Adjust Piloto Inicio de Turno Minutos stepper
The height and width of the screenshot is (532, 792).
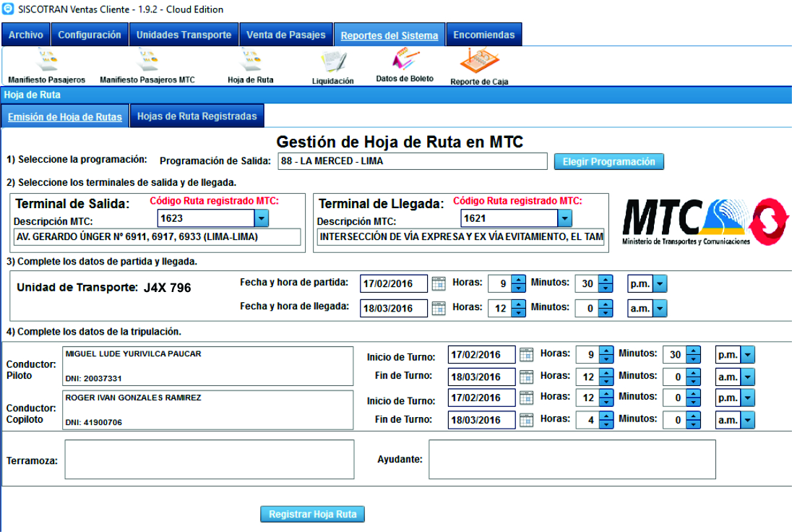pos(694,355)
